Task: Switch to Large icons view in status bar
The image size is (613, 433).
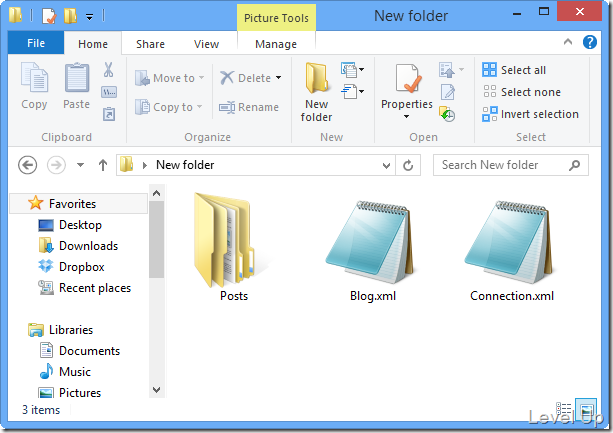Action: click(x=586, y=409)
